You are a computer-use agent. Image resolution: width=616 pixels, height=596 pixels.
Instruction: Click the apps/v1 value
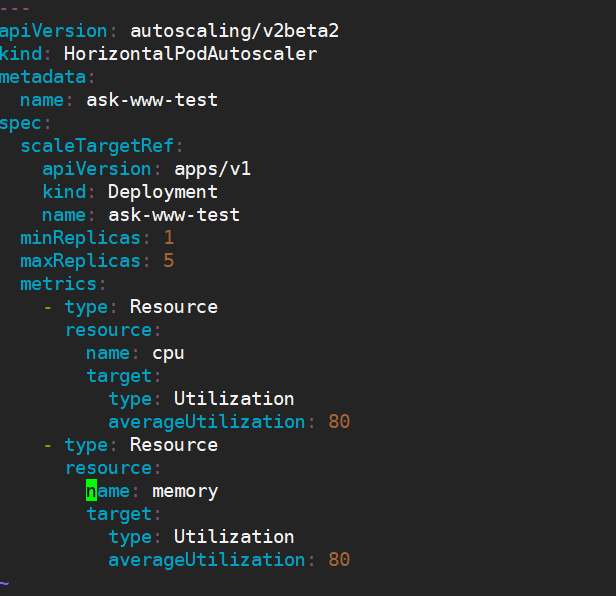(212, 169)
